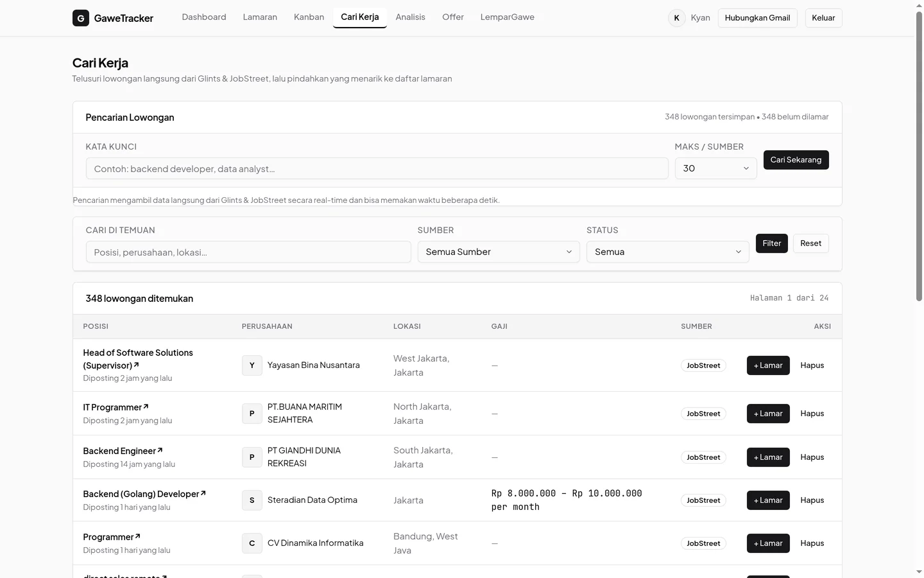Go to the Dashboard tab
The image size is (924, 578).
(x=204, y=17)
